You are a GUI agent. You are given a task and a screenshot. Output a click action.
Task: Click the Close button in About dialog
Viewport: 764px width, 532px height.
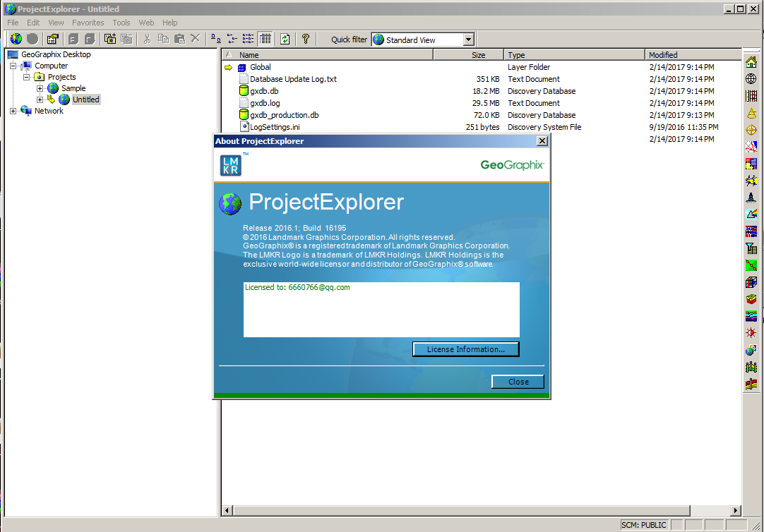(x=518, y=382)
